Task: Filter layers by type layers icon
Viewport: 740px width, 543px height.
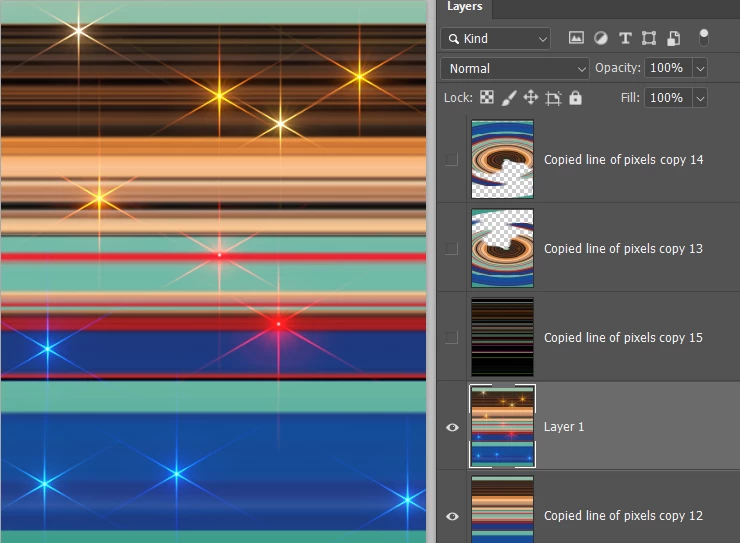Action: (x=625, y=38)
